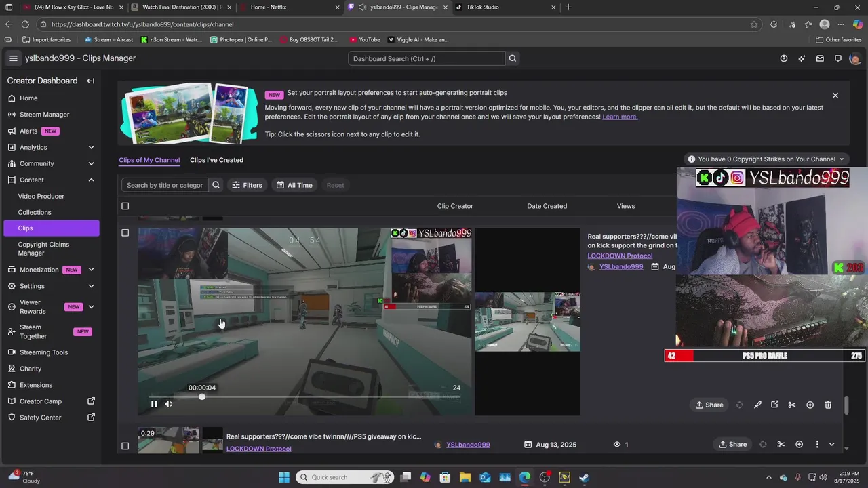This screenshot has height=488, width=868.
Task: Open browser extensions icon
Action: 774,24
